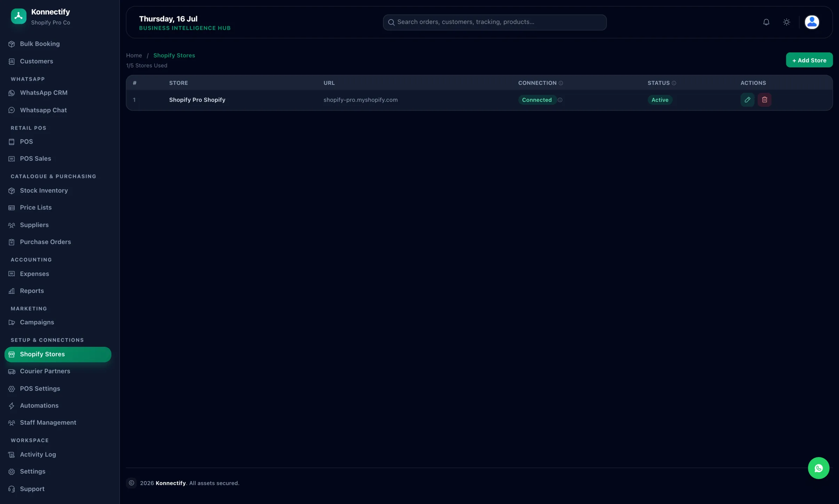
Task: Select the active Shopify Stores item
Action: (x=58, y=355)
